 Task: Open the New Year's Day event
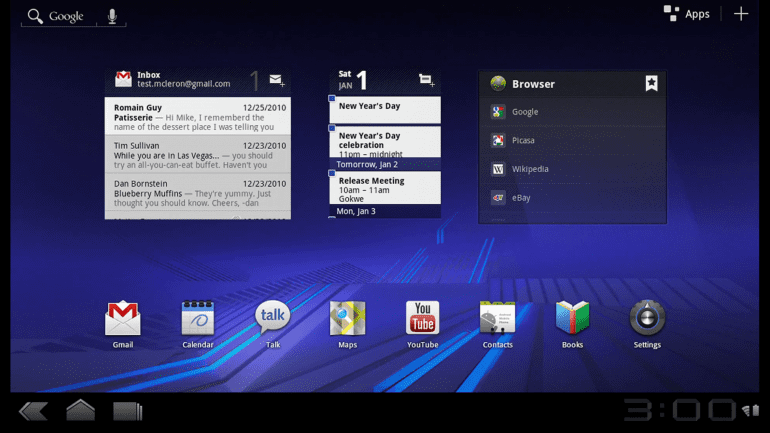tap(385, 109)
